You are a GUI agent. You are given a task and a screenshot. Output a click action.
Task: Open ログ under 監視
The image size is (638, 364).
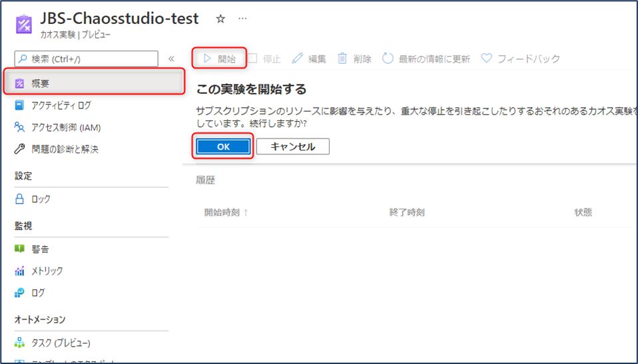coord(38,293)
